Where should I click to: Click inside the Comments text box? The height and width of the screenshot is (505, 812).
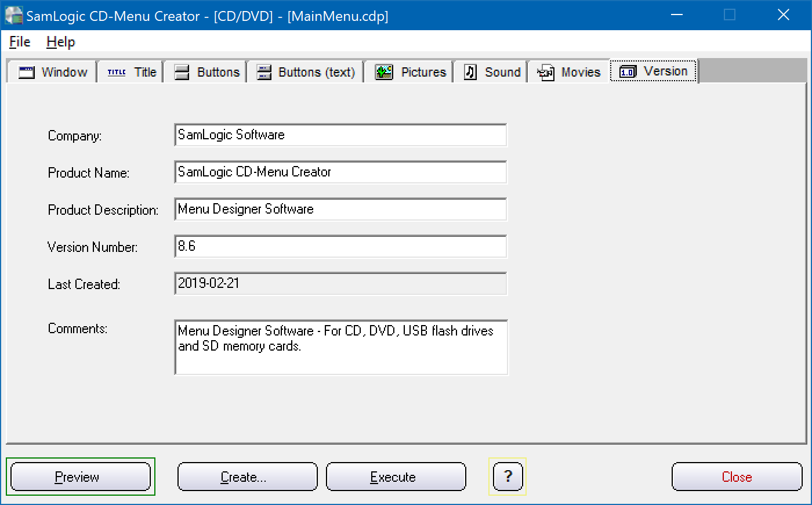(x=341, y=347)
